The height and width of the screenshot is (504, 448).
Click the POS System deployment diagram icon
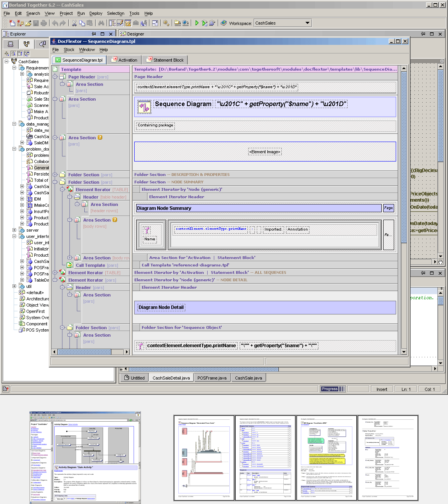coord(22,330)
